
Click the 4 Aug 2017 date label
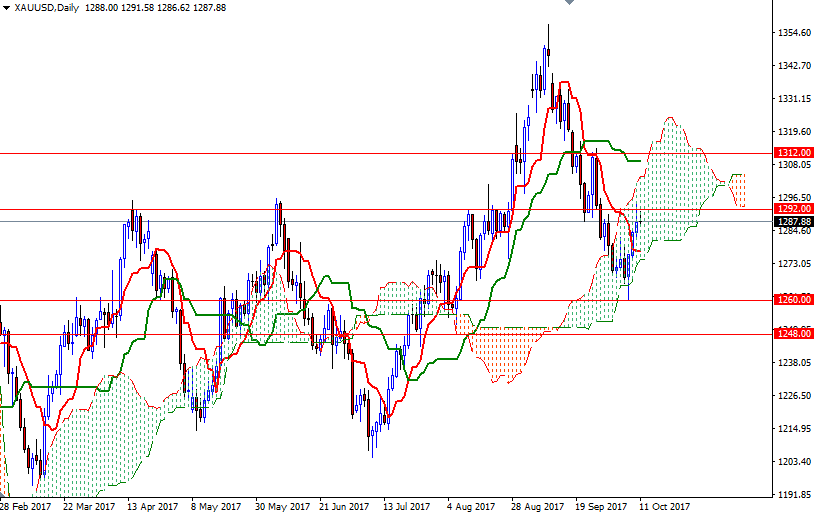[471, 506]
